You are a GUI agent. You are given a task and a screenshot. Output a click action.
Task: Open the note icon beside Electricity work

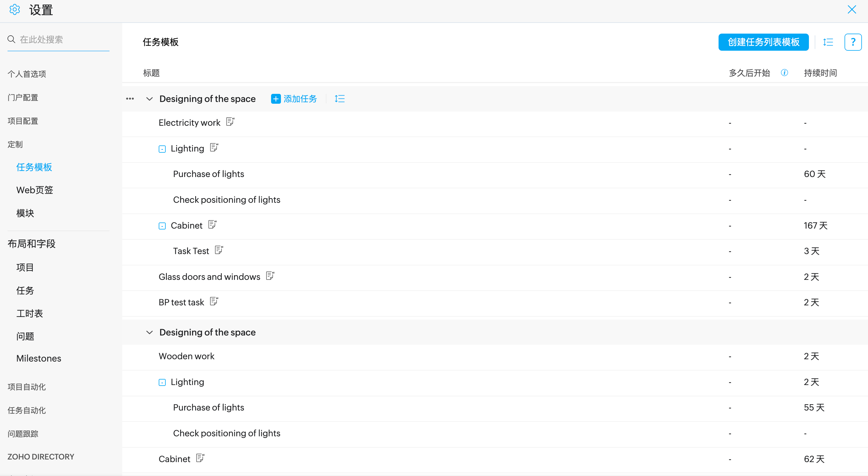[x=230, y=122]
